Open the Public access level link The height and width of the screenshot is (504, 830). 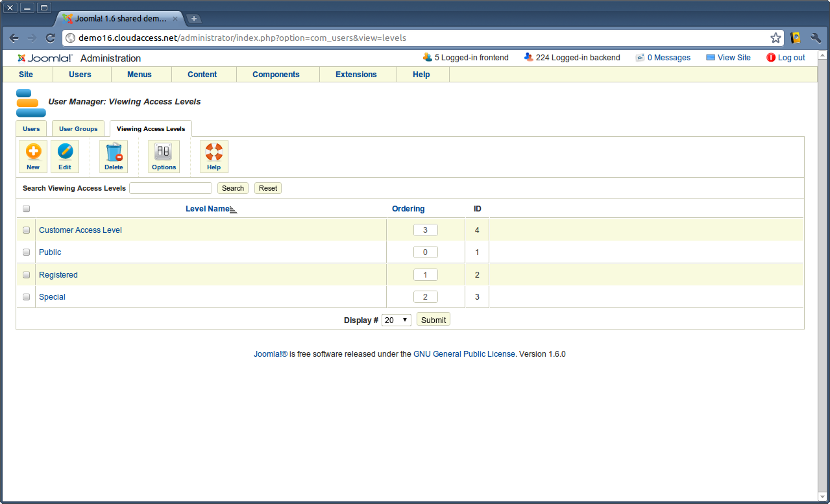tap(50, 252)
